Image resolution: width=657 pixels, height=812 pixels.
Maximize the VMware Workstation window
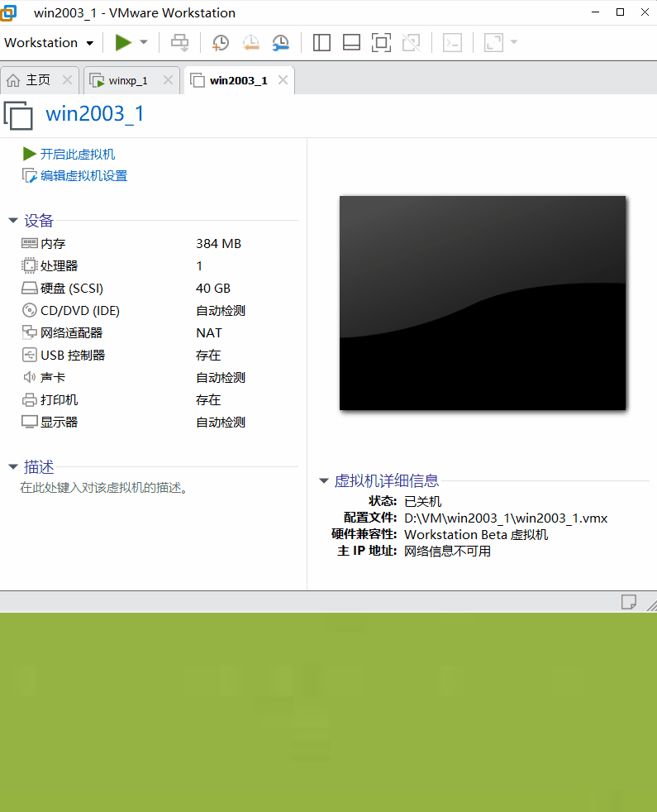tap(621, 12)
